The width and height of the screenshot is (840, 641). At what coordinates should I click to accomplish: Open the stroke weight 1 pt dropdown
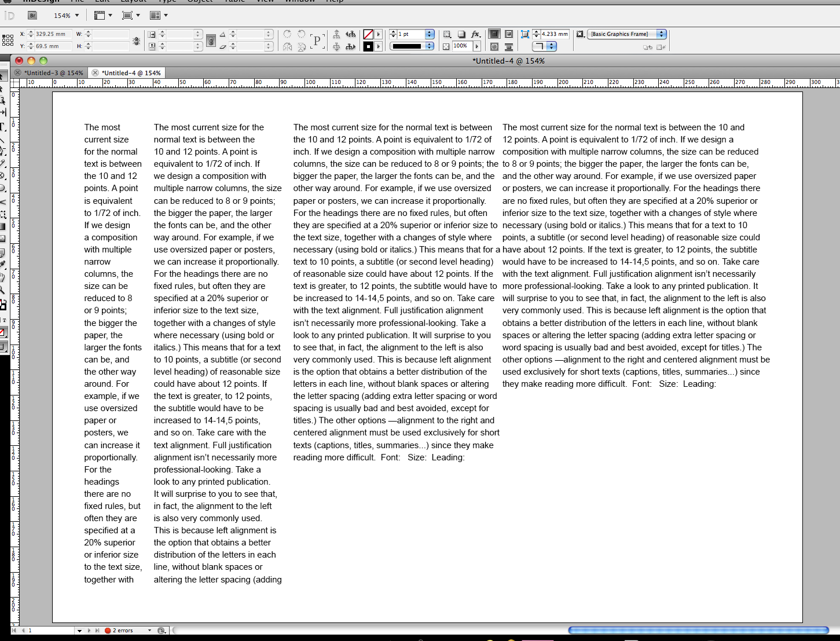pos(430,34)
